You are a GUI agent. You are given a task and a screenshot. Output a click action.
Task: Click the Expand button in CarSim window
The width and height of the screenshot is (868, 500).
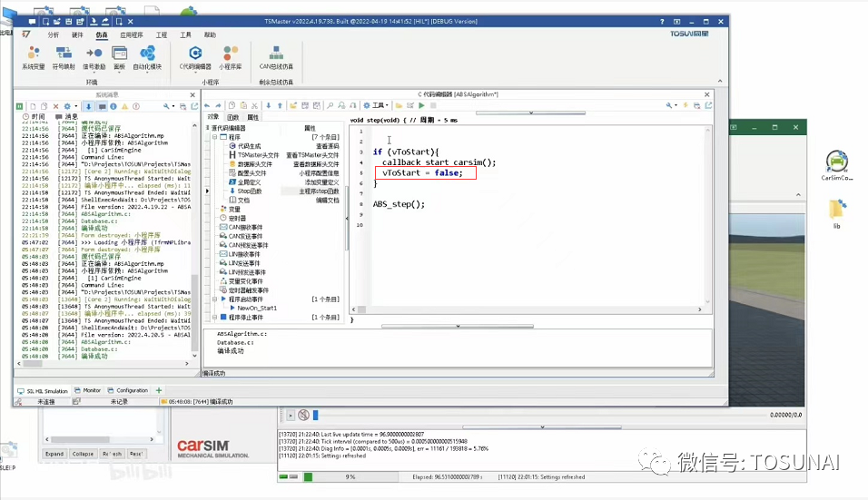click(54, 454)
